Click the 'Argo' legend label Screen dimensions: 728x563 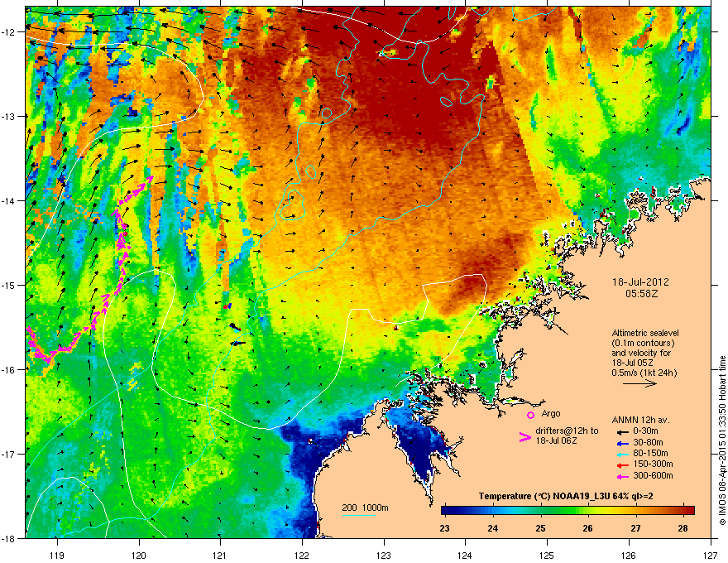[x=551, y=413]
